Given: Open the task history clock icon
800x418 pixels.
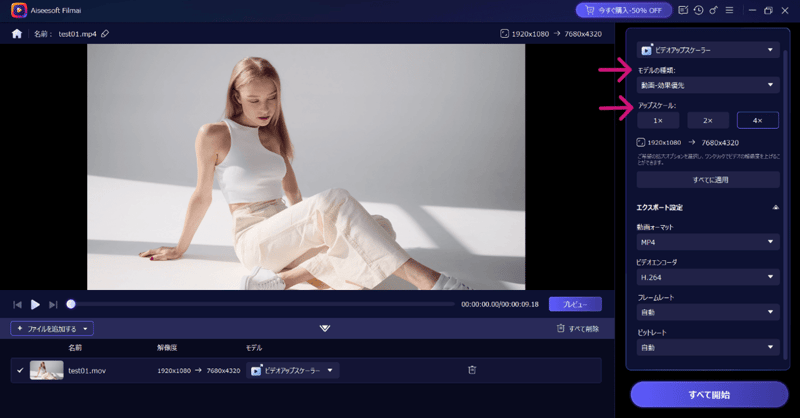Looking at the screenshot, I should 697,10.
